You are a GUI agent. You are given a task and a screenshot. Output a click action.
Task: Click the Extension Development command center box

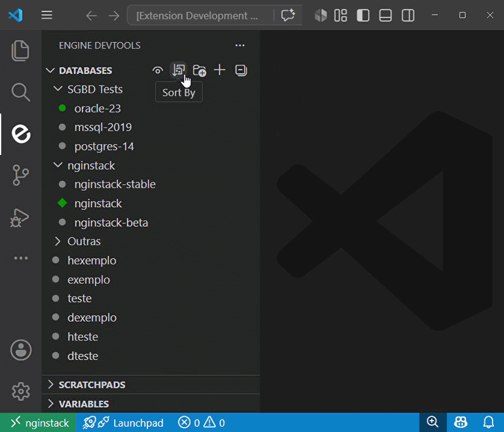tap(200, 15)
